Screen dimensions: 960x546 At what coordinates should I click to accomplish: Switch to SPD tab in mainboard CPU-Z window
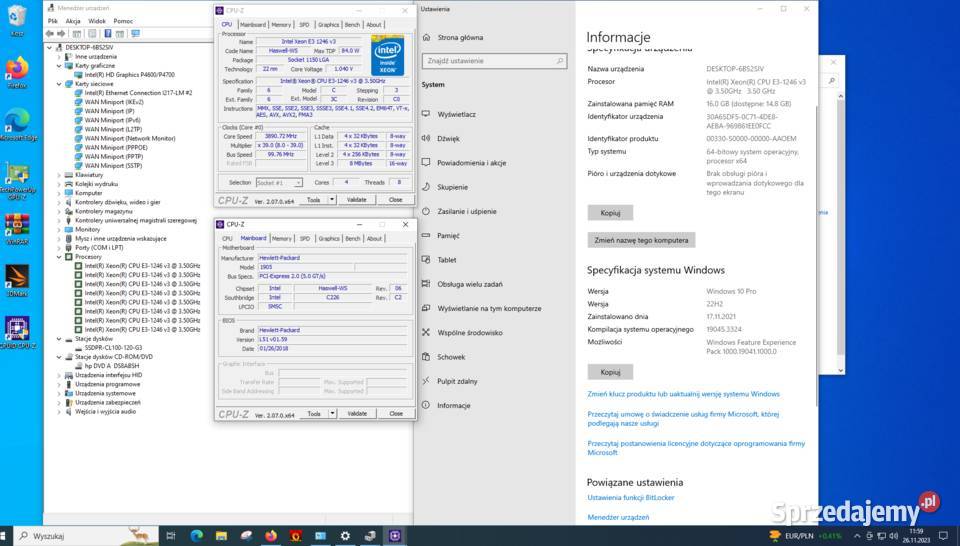coord(305,238)
